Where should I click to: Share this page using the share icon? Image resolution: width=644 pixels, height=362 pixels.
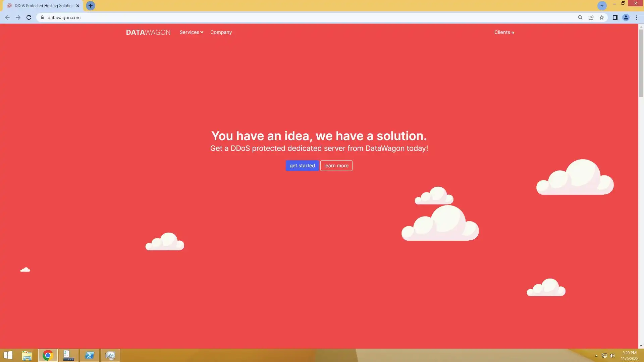(x=591, y=17)
